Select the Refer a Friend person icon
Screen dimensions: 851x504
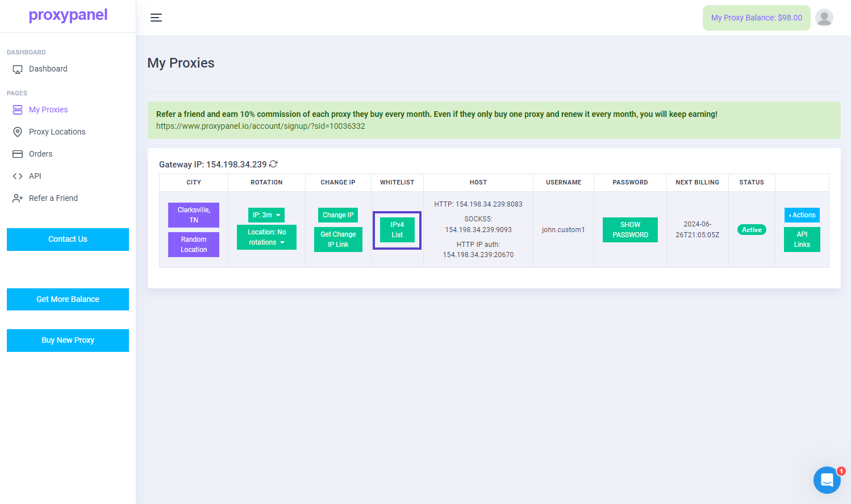tap(18, 198)
